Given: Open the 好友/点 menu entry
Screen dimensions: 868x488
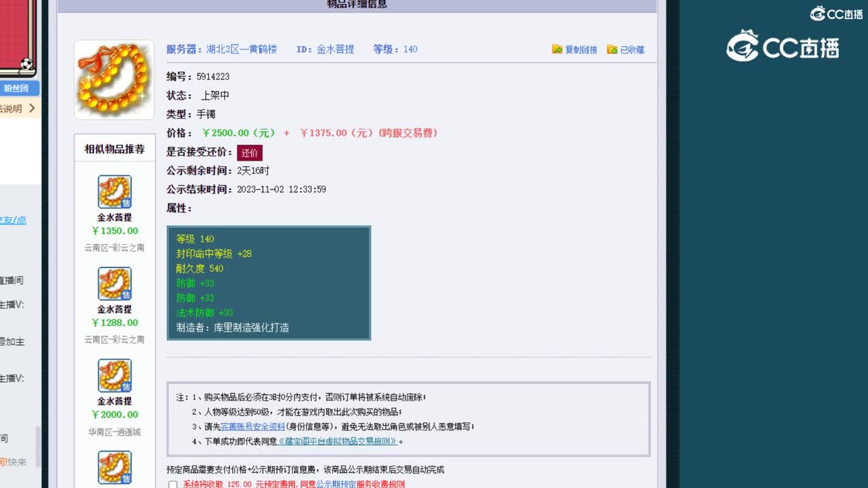Looking at the screenshot, I should pyautogui.click(x=14, y=220).
